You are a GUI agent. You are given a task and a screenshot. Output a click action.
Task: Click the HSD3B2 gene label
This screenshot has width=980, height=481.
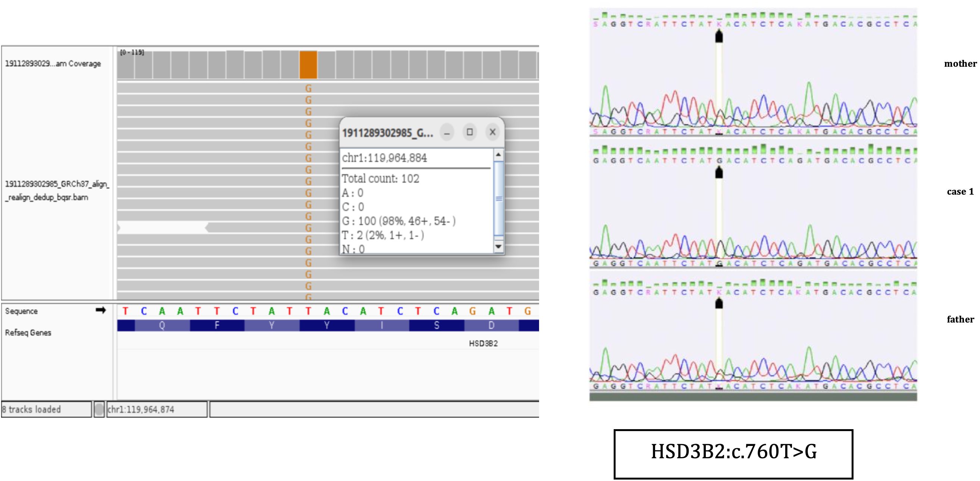(483, 343)
